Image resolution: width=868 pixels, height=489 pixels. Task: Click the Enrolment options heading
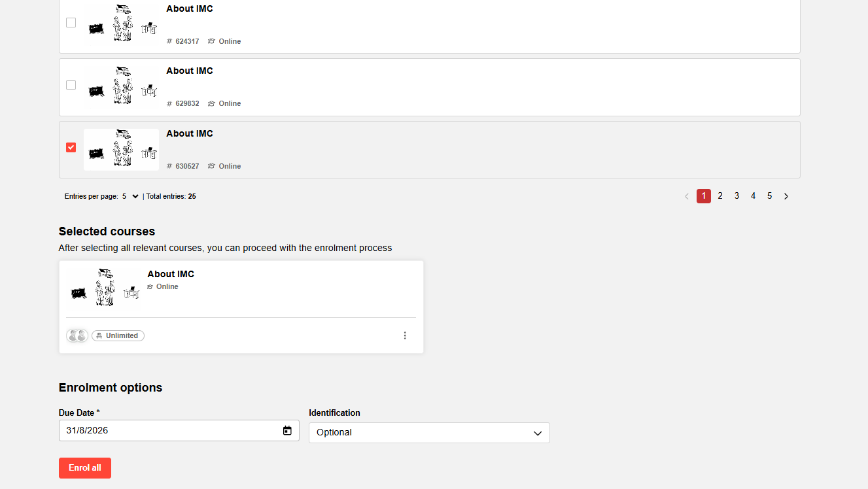pos(111,388)
